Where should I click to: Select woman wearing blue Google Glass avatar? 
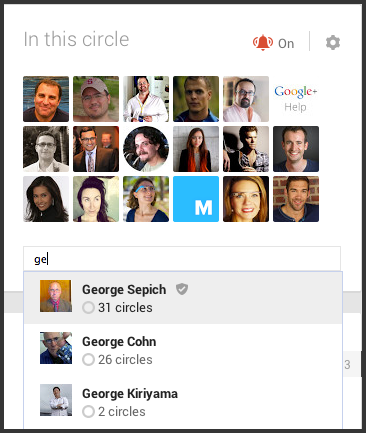point(146,199)
